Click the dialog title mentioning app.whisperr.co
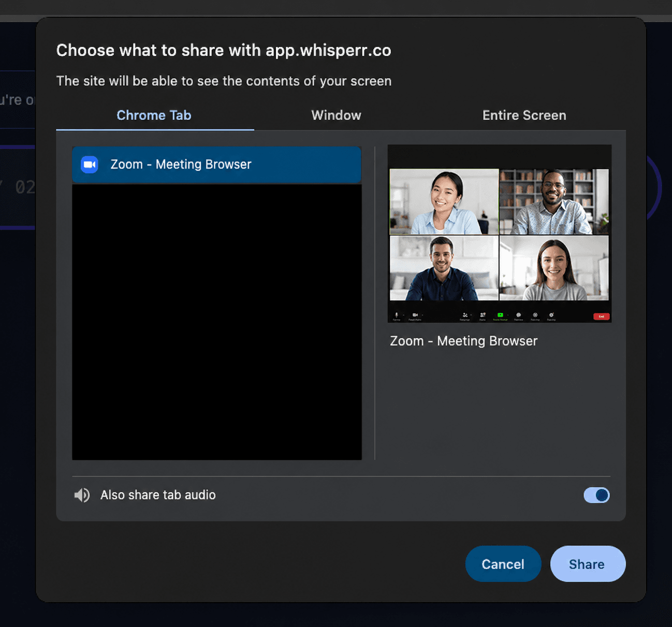 [224, 50]
